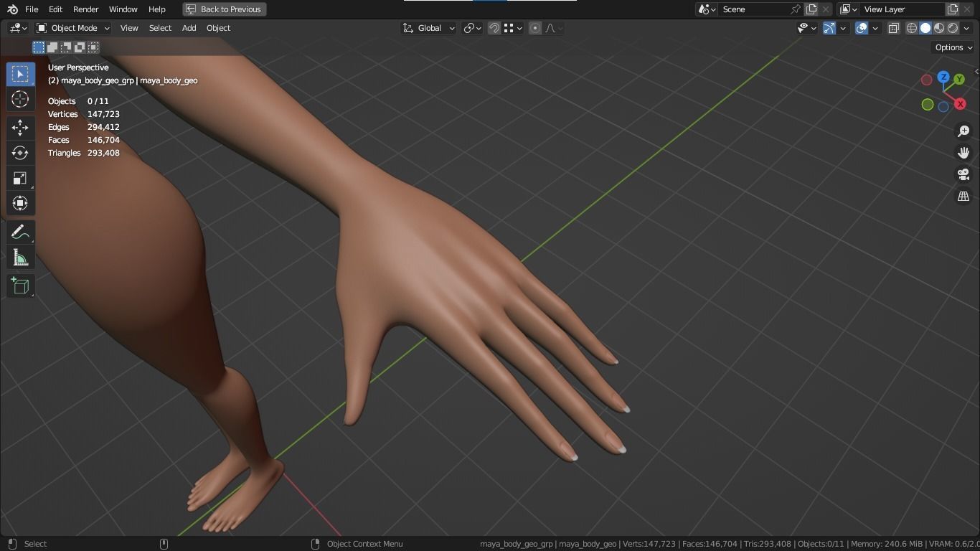Open the overlays settings dropdown arrow

[x=875, y=28]
